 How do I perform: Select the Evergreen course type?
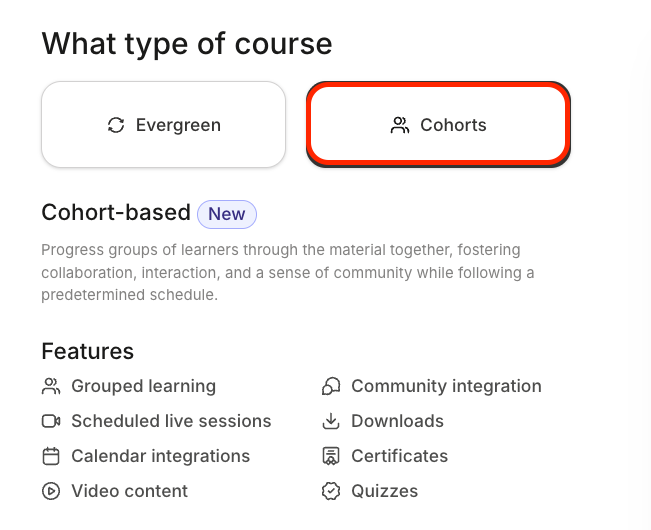164,125
